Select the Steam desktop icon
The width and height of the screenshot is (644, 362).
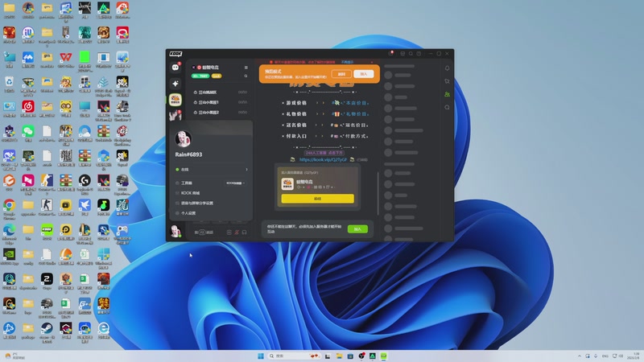47,331
